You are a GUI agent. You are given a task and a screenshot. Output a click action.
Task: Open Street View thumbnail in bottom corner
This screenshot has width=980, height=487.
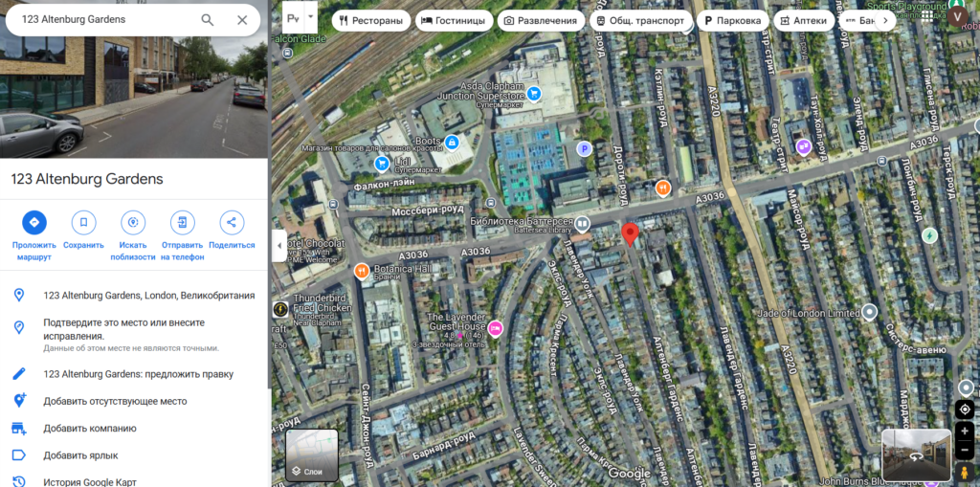click(x=916, y=455)
